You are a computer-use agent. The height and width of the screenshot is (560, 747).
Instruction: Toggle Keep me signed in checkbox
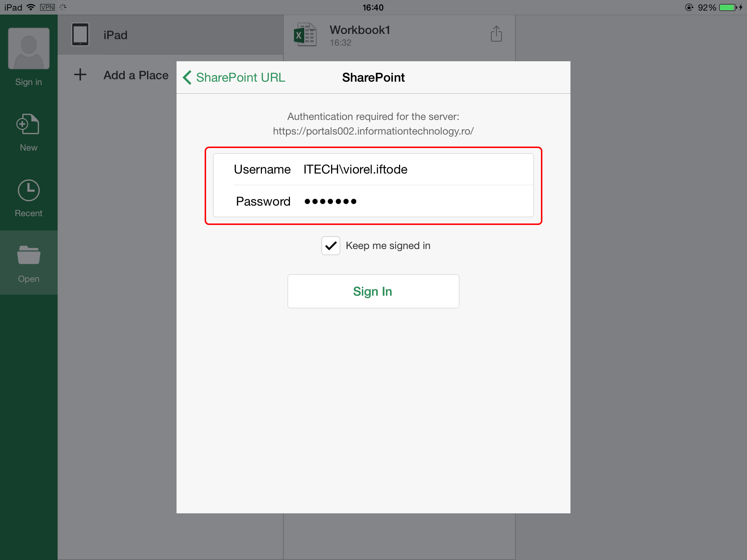pyautogui.click(x=331, y=246)
